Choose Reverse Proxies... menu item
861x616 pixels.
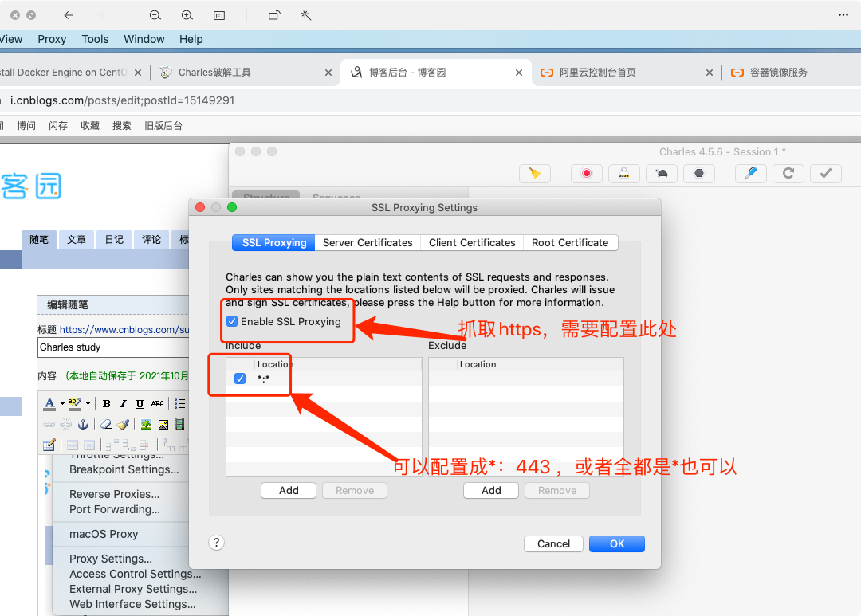[x=114, y=494]
